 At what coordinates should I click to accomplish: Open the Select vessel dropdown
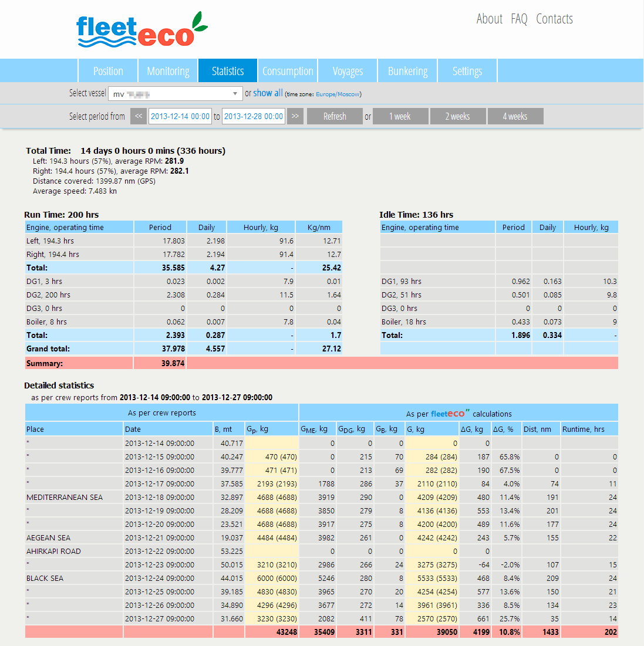coord(175,93)
